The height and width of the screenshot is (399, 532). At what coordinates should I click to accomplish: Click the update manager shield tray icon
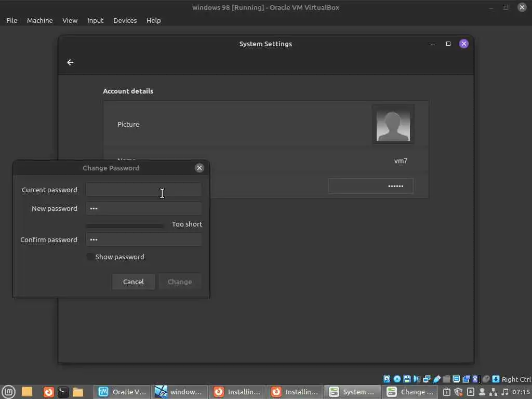pos(458,392)
